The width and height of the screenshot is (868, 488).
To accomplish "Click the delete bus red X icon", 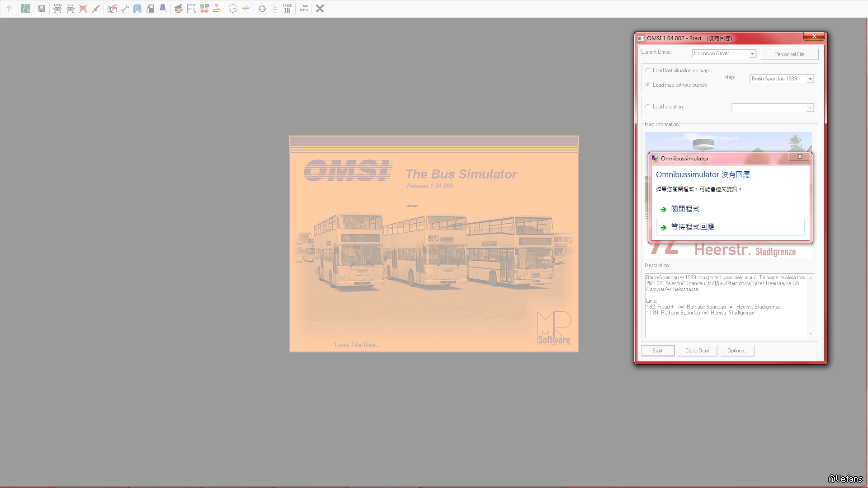I will tap(83, 9).
